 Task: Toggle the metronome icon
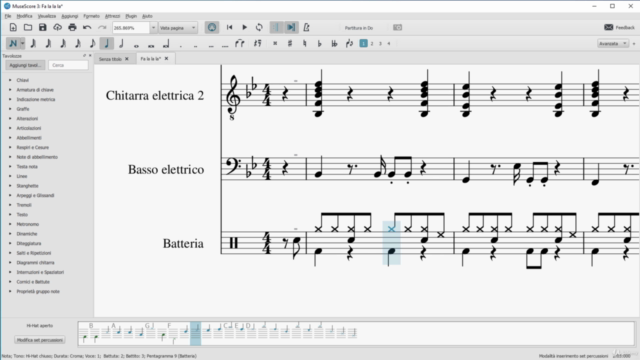(x=307, y=27)
